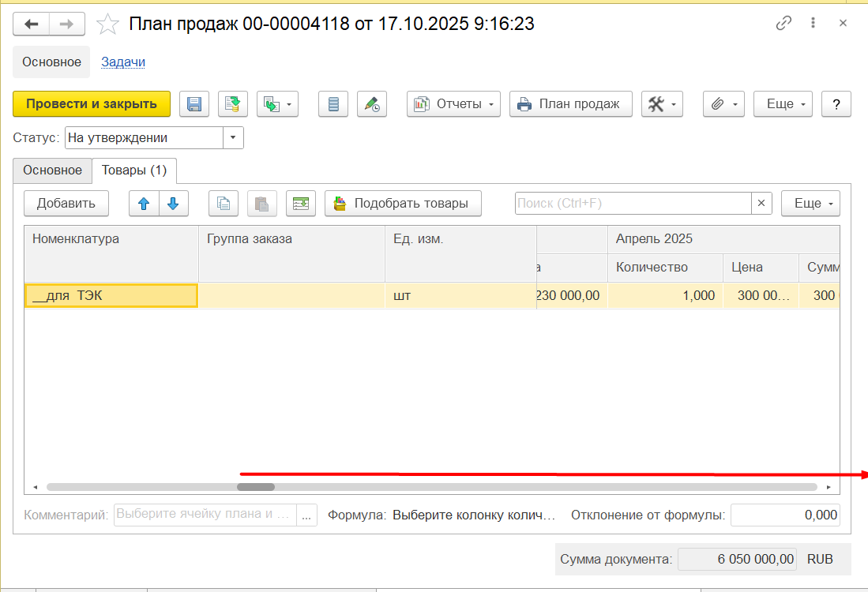Open the Отчеты dropdown menu
Screen dimensions: 868x592
tap(453, 104)
